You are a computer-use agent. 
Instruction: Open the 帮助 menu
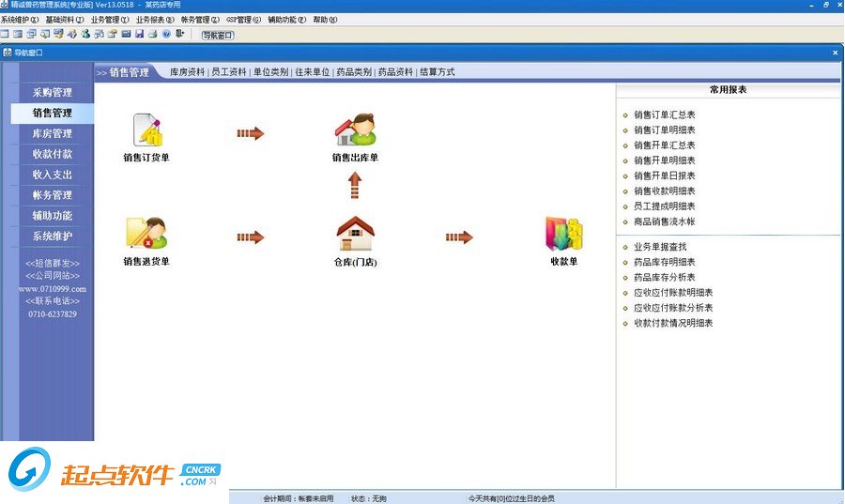(x=325, y=20)
